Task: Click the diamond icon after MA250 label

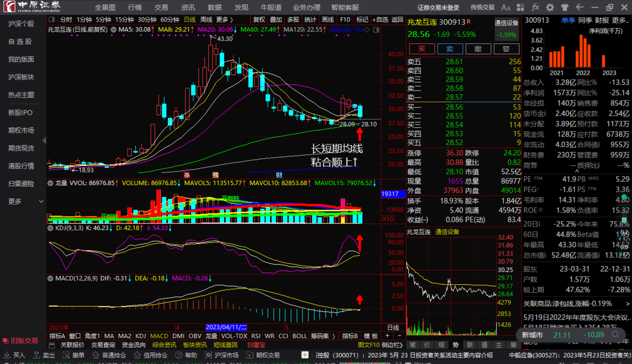Action: (x=367, y=30)
